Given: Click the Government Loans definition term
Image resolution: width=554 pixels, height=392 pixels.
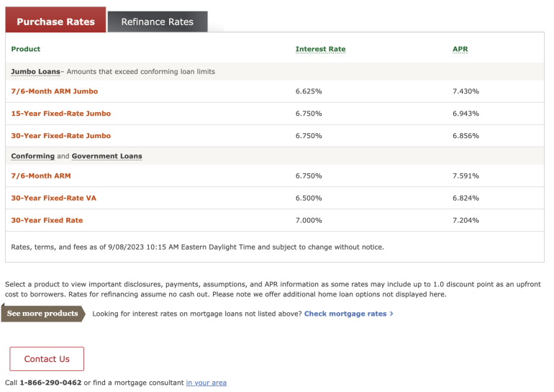Looking at the screenshot, I should pos(106,156).
